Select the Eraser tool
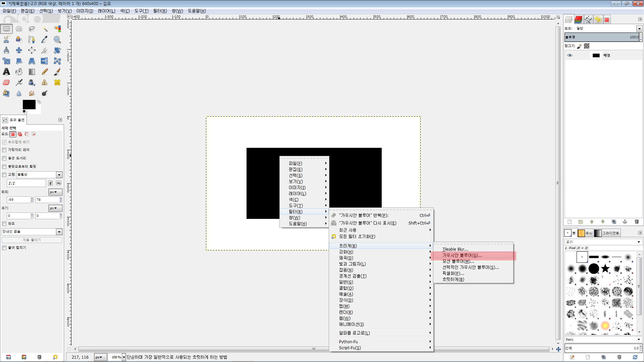 [6, 82]
